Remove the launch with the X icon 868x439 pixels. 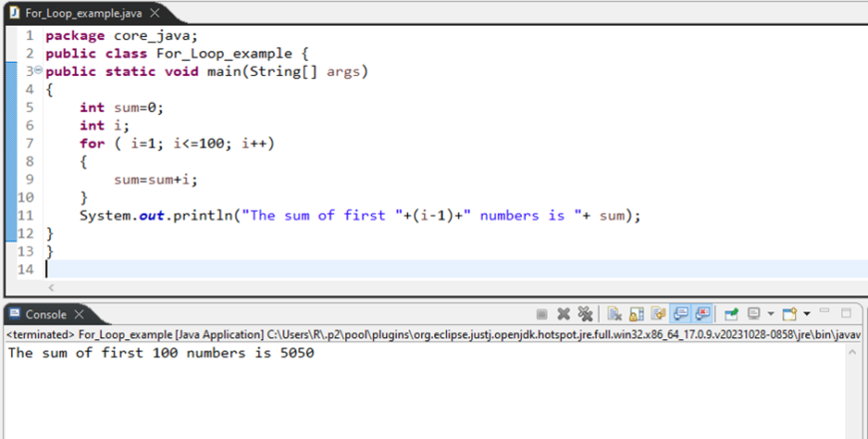pos(564,313)
